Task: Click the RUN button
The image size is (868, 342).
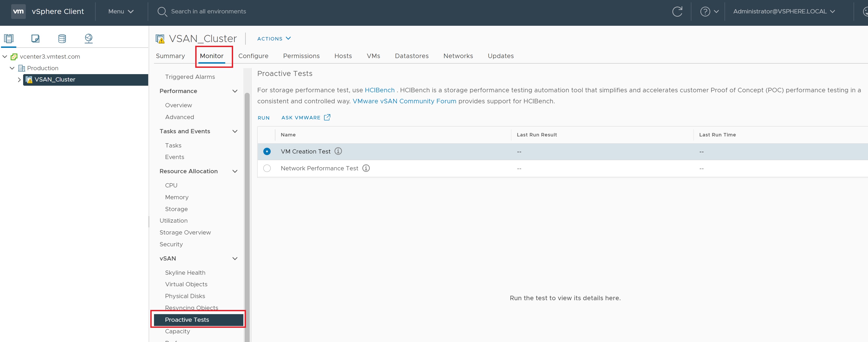Action: coord(264,118)
